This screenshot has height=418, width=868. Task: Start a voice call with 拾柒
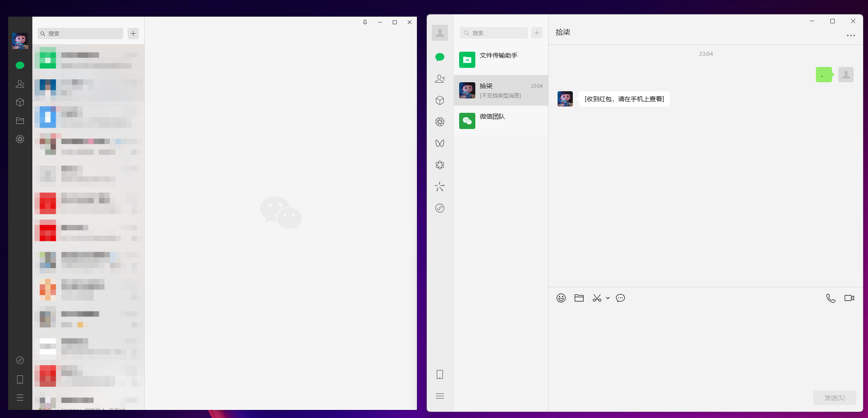(x=831, y=298)
